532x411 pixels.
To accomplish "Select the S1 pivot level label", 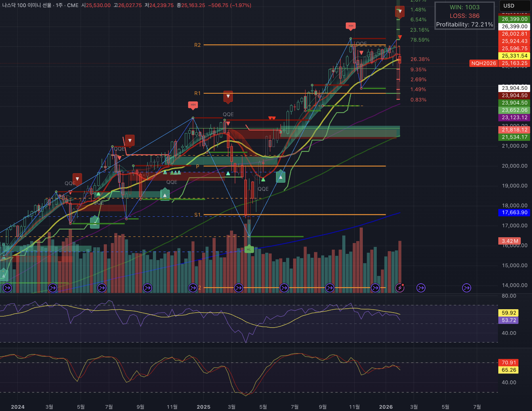I will [x=197, y=215].
